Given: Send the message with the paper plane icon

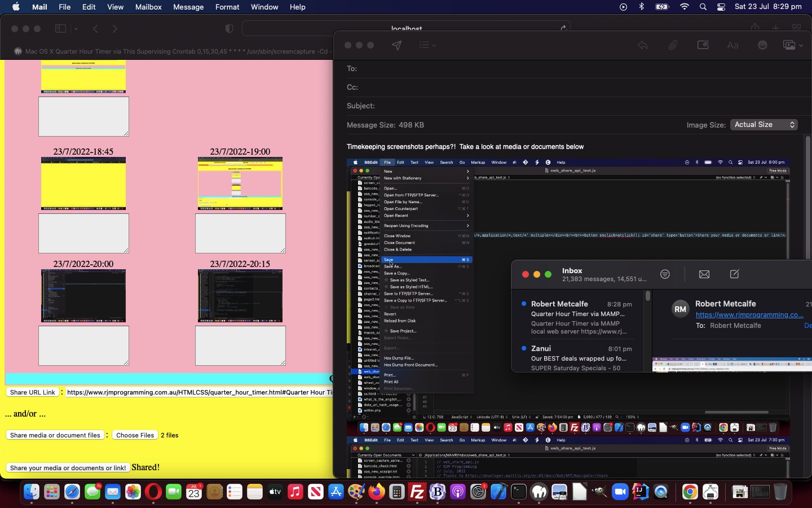Looking at the screenshot, I should point(397,45).
